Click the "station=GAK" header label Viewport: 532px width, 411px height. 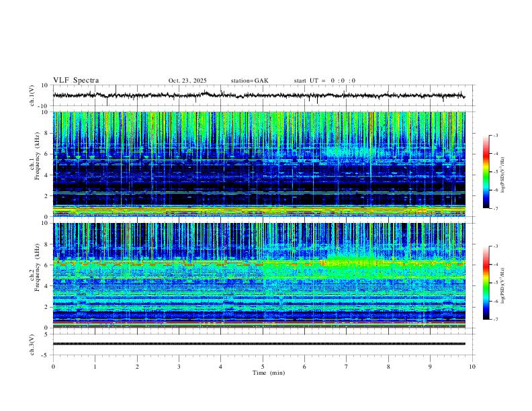pyautogui.click(x=249, y=81)
